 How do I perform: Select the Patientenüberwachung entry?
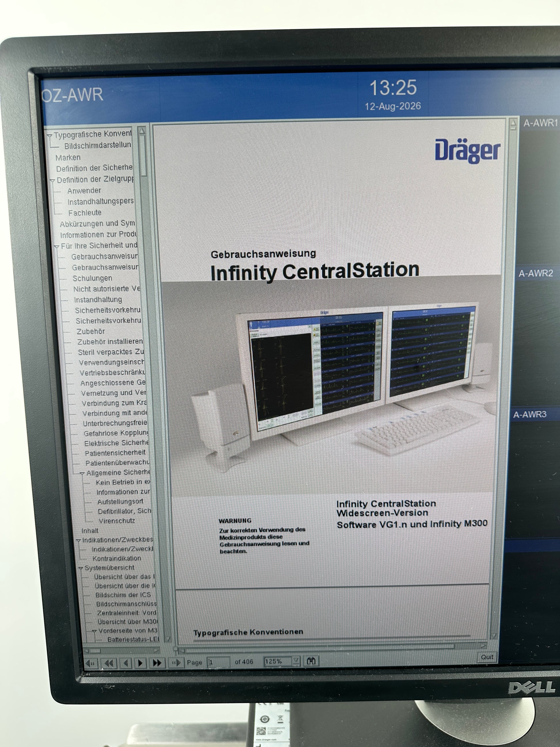117,463
